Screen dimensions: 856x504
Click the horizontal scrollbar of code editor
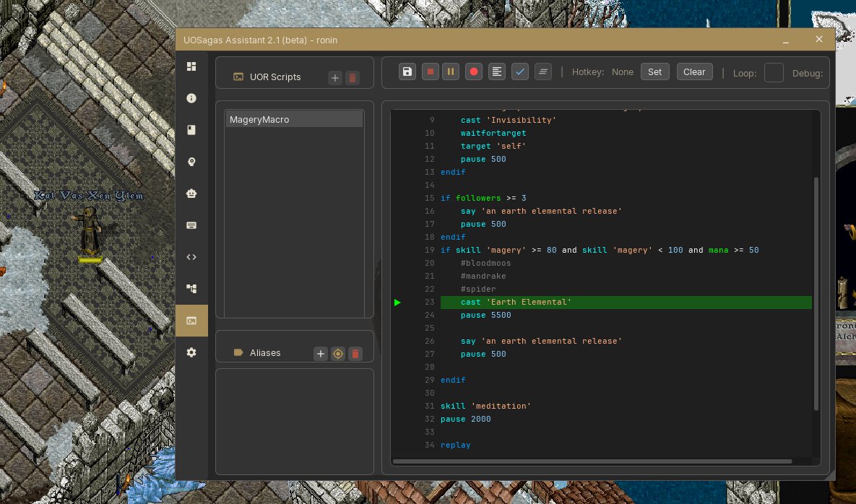point(592,461)
